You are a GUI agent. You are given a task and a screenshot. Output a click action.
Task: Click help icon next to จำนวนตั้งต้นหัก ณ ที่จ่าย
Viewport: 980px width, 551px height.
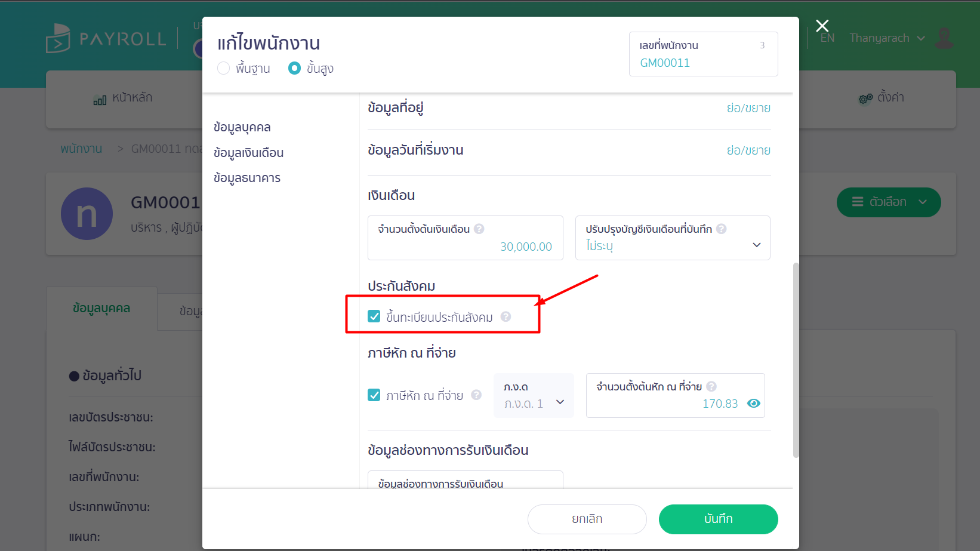tap(711, 386)
